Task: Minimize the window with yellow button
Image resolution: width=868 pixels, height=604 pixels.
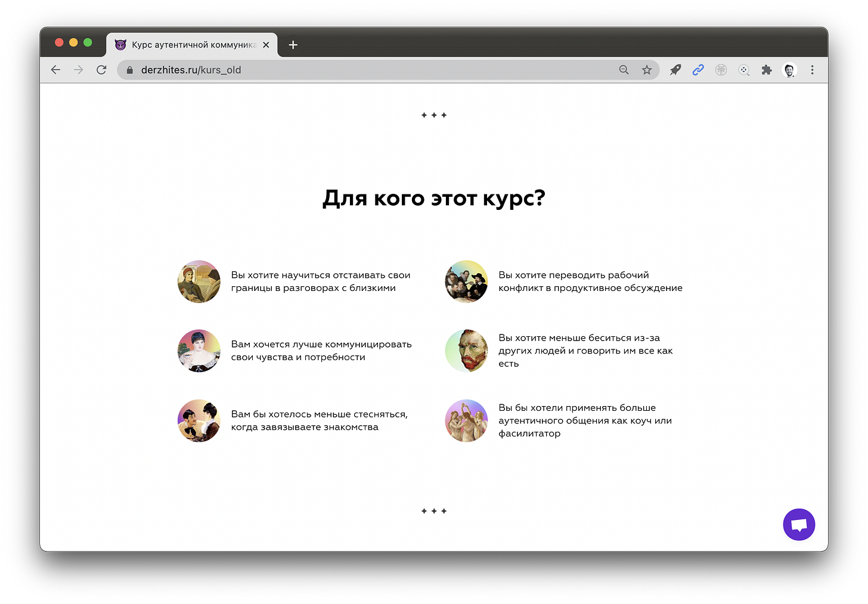Action: click(73, 42)
